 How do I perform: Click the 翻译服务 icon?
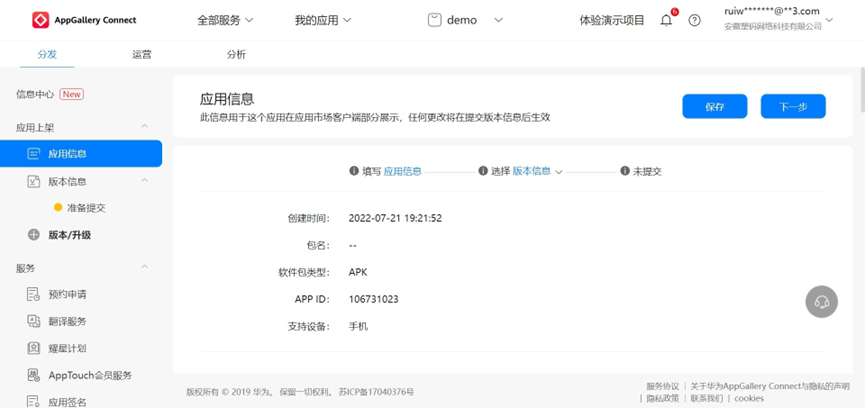pyautogui.click(x=34, y=321)
